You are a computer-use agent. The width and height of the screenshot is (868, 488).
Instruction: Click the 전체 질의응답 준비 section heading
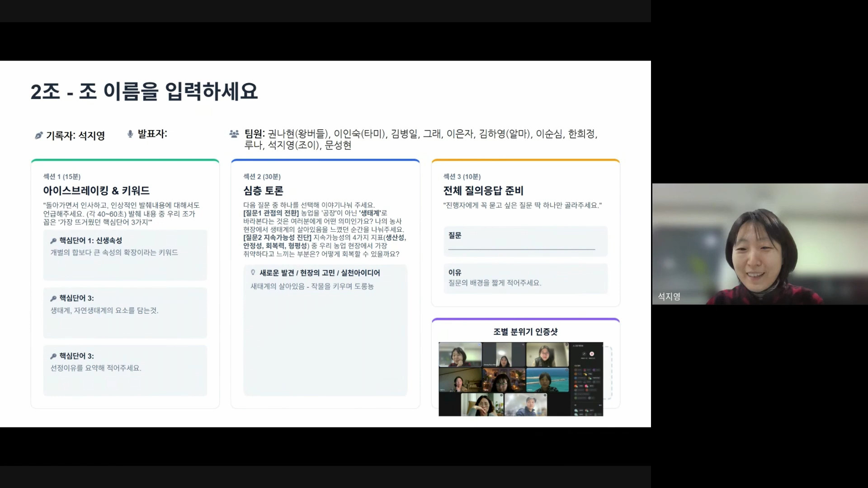pyautogui.click(x=483, y=191)
